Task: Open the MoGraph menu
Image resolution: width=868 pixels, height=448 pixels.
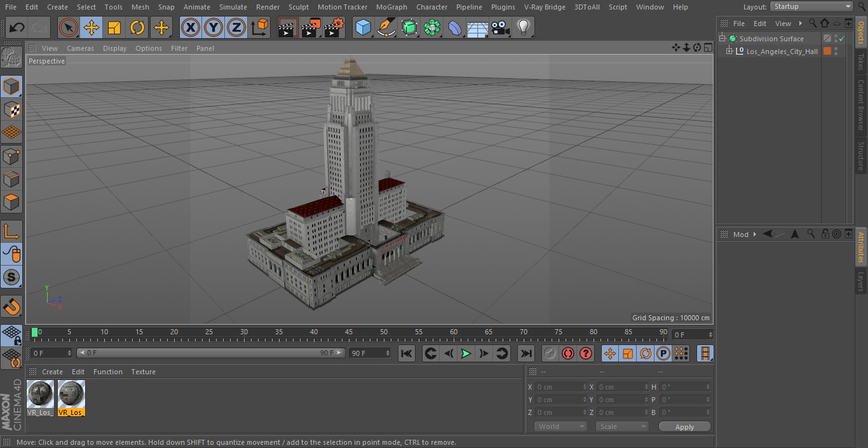Action: point(391,7)
